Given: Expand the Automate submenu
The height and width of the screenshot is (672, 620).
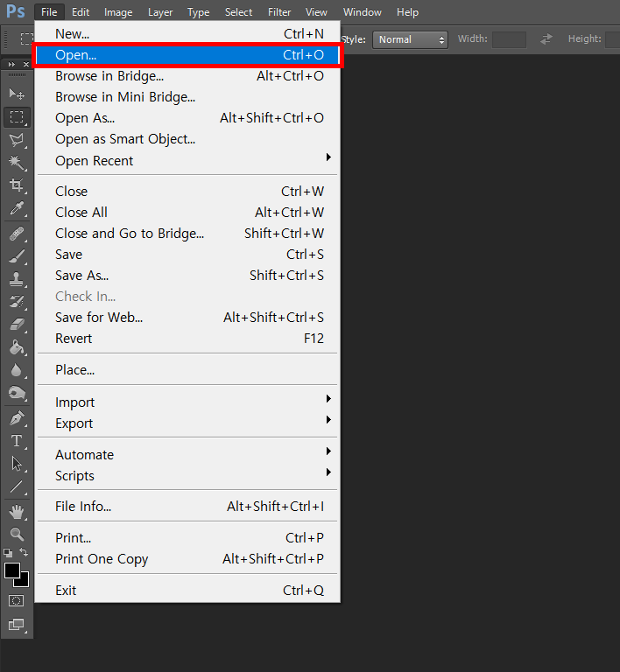Looking at the screenshot, I should click(187, 454).
